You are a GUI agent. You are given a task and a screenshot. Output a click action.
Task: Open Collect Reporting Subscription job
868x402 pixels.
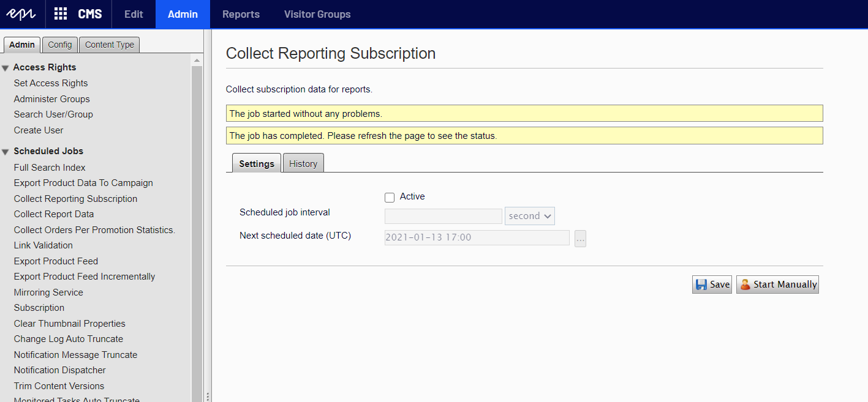75,199
